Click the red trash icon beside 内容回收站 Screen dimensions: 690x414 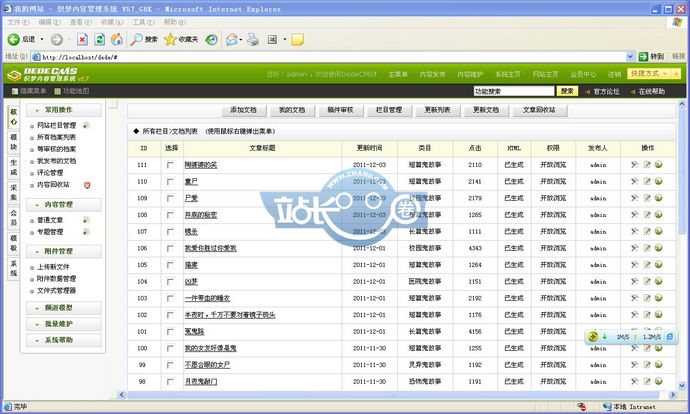(x=87, y=185)
